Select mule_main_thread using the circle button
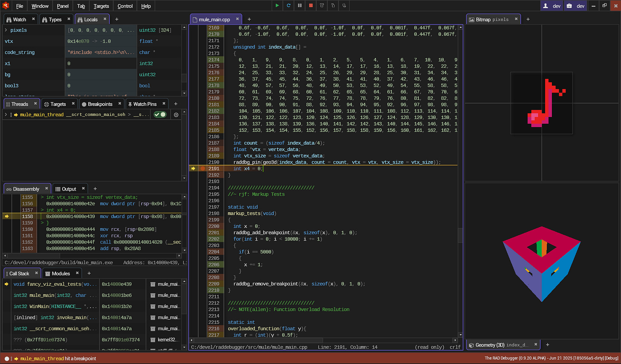The height and width of the screenshot is (364, 621). (x=176, y=115)
